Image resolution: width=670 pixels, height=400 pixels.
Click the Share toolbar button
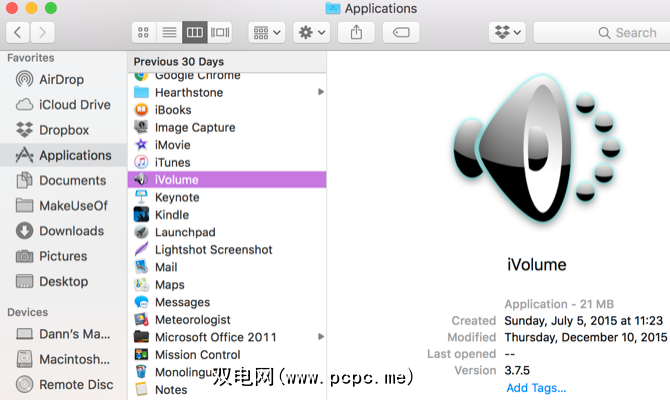(x=357, y=33)
